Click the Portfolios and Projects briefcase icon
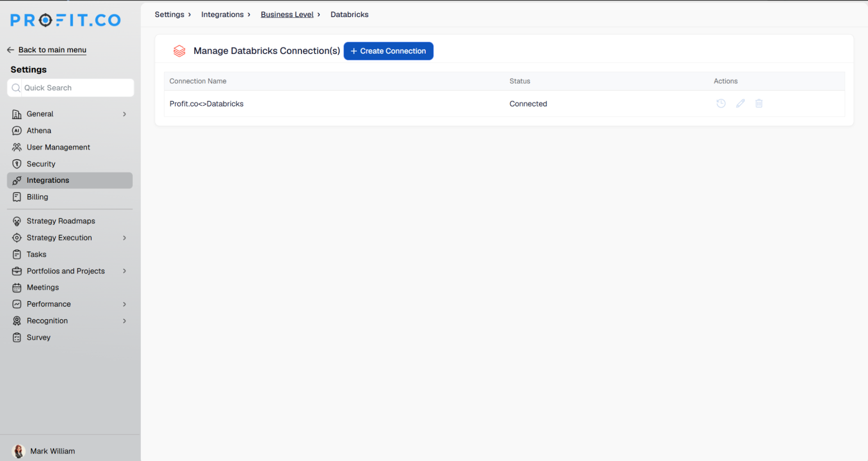The height and width of the screenshot is (461, 868). (x=17, y=271)
